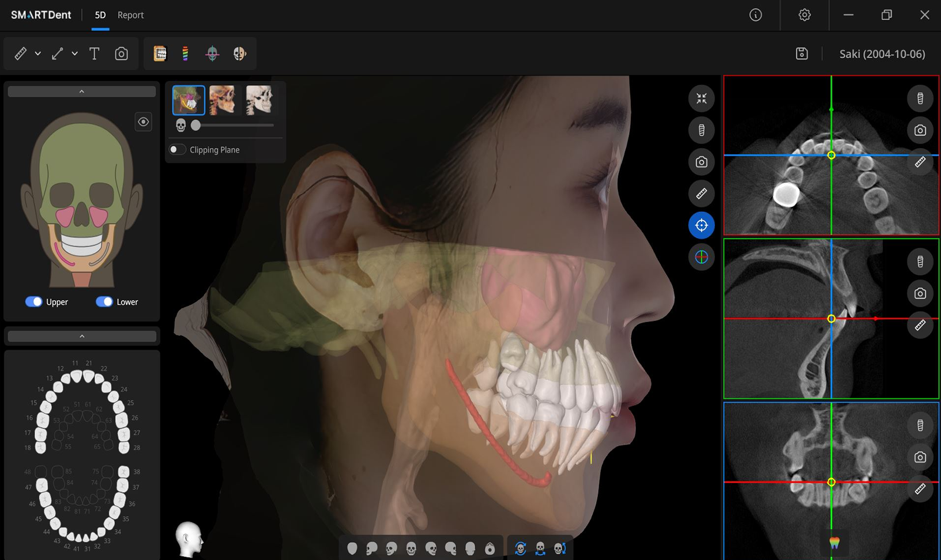Open the line measurement dropdown arrow

pyautogui.click(x=74, y=54)
